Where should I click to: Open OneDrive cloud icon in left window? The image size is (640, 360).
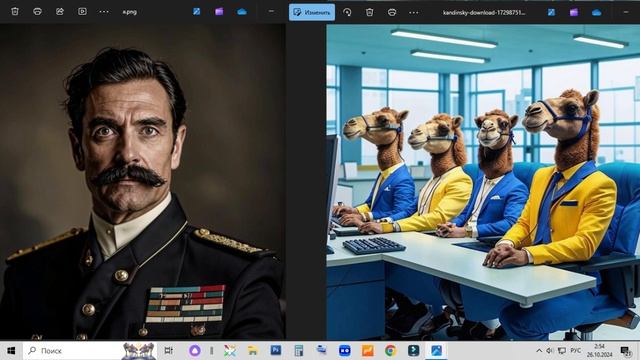coord(242,11)
